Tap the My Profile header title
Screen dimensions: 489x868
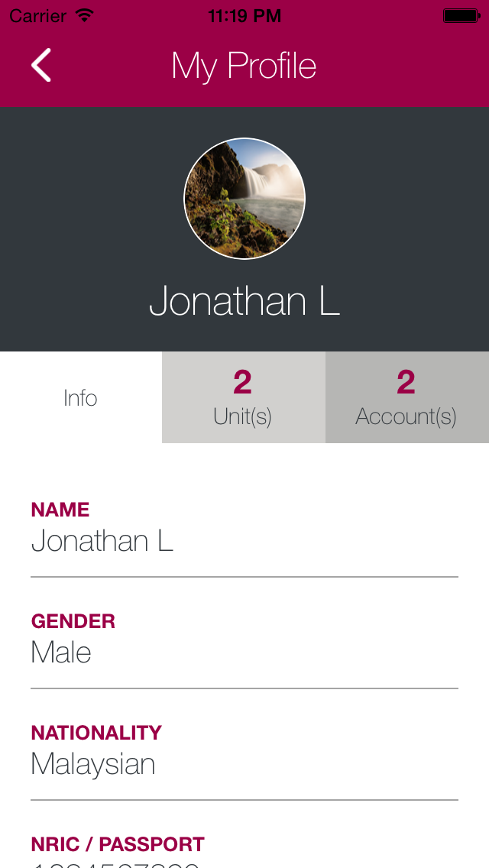point(244,66)
